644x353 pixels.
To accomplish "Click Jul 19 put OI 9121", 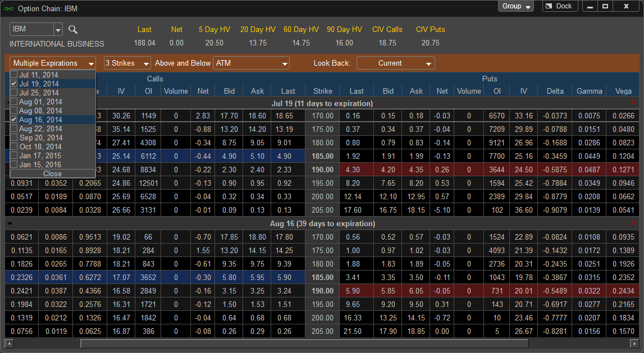I will tap(497, 143).
